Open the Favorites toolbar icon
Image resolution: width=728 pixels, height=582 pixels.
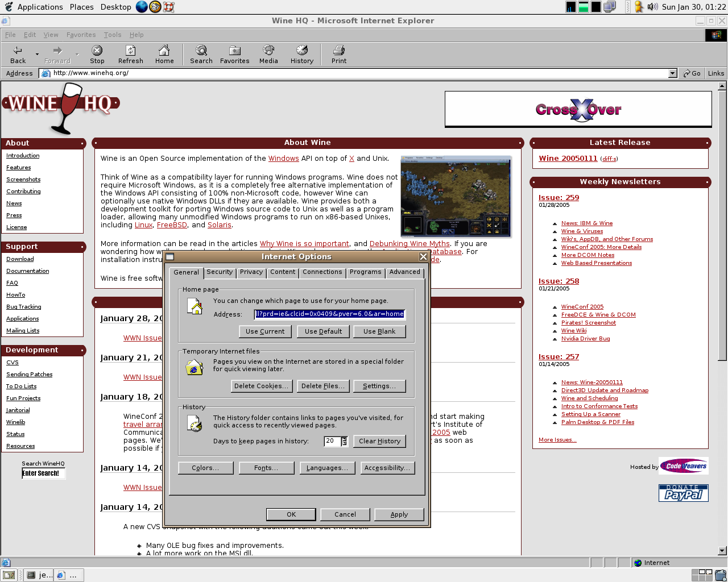pos(235,51)
